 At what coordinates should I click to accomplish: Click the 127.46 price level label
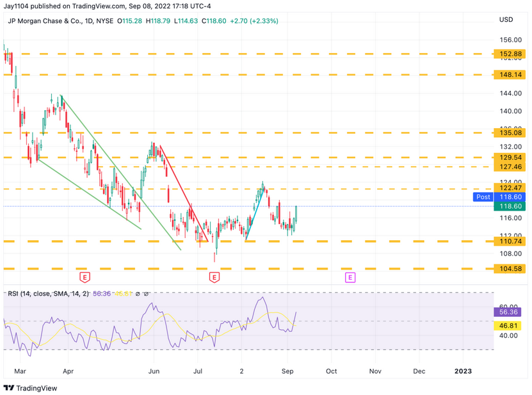pos(510,166)
